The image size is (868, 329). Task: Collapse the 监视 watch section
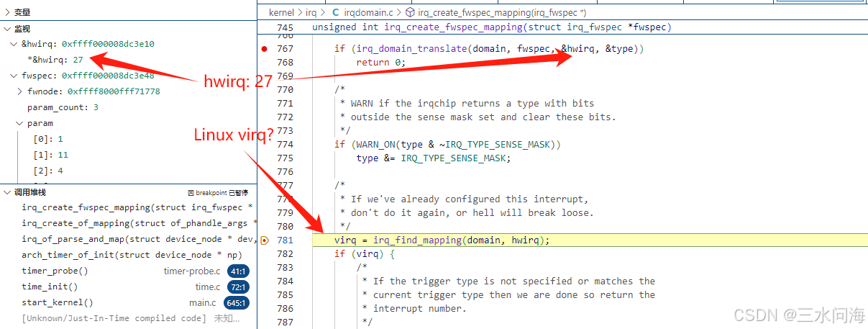[x=7, y=29]
